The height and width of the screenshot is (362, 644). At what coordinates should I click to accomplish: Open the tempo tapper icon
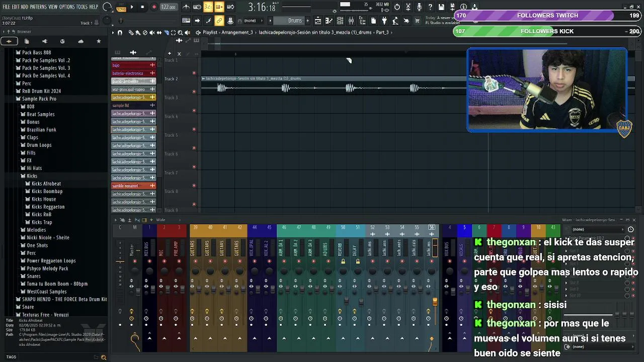(x=395, y=21)
